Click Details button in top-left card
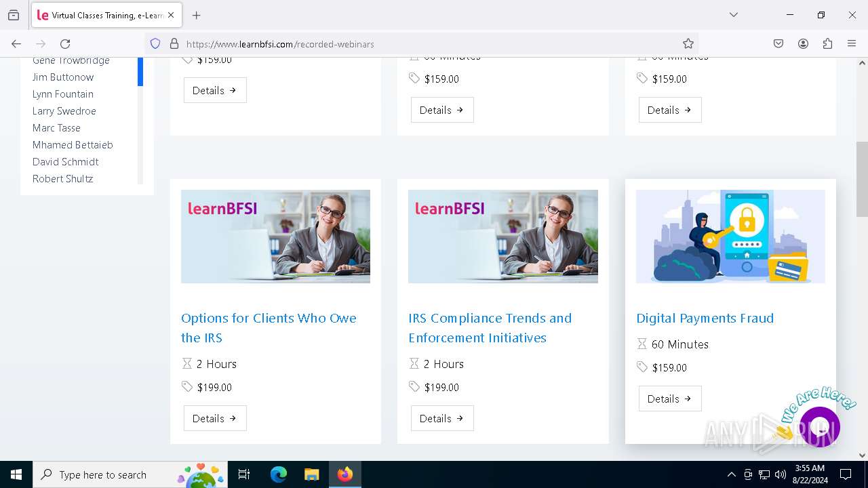The image size is (868, 488). [215, 90]
